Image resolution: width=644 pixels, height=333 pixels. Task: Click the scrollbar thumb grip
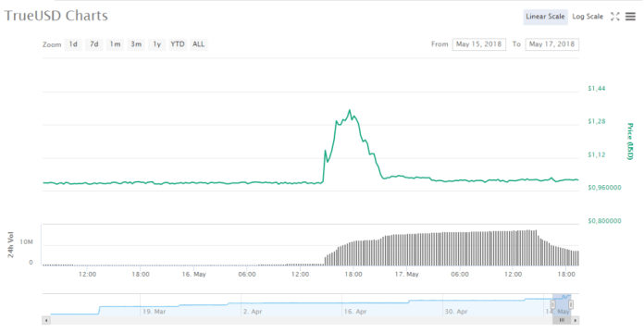coord(562,320)
